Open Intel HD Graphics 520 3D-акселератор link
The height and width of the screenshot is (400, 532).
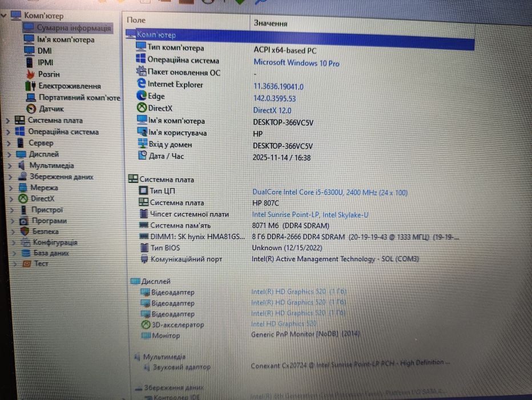click(x=284, y=323)
